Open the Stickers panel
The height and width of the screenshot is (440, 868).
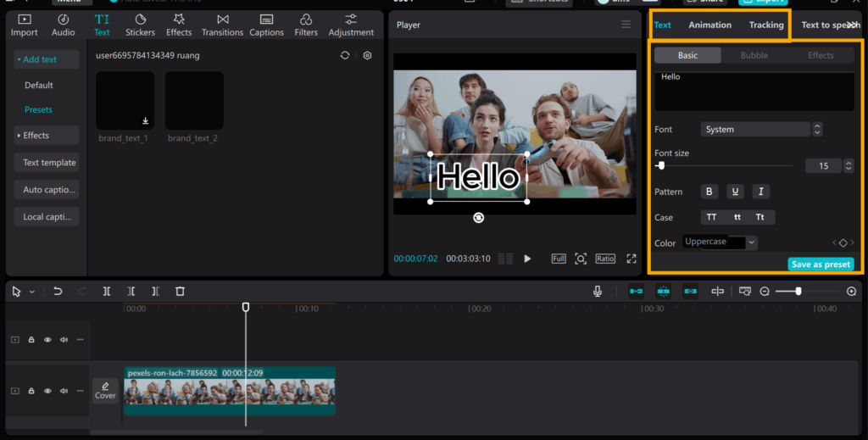(x=140, y=25)
